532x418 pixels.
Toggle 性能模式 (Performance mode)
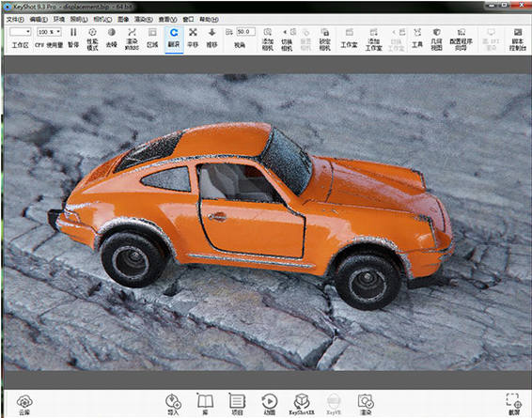pos(92,39)
